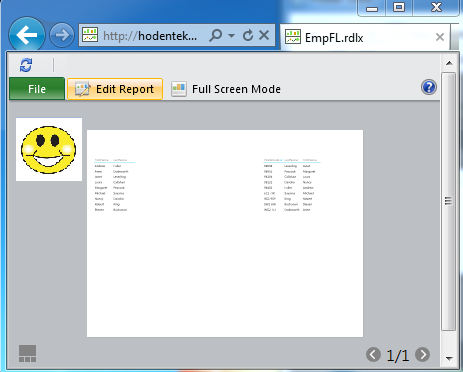Click the 1/1 page indicator
Screen dimensions: 463x372
[398, 355]
